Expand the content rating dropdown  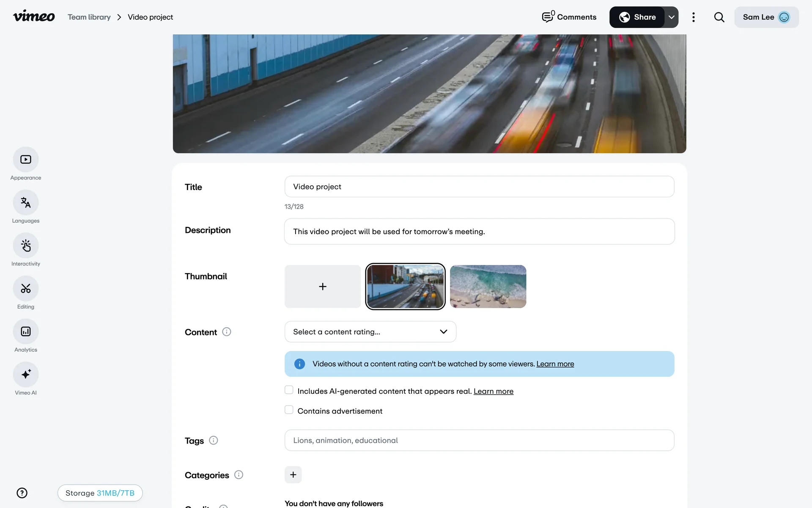coord(370,332)
